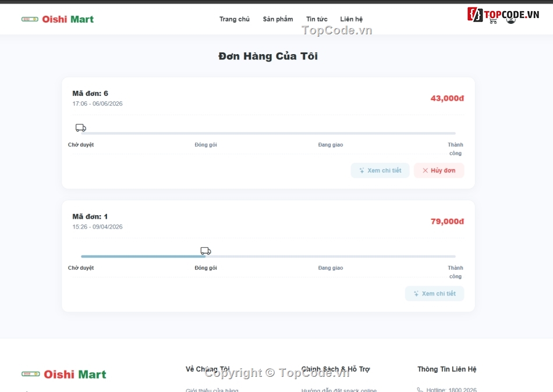
Task: Click the phone icon beside Hotline
Action: [x=420, y=390]
